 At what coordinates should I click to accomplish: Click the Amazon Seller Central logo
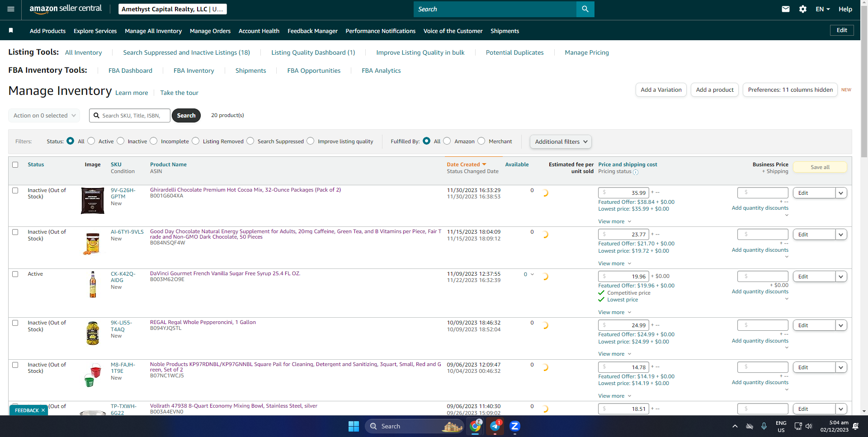point(66,9)
